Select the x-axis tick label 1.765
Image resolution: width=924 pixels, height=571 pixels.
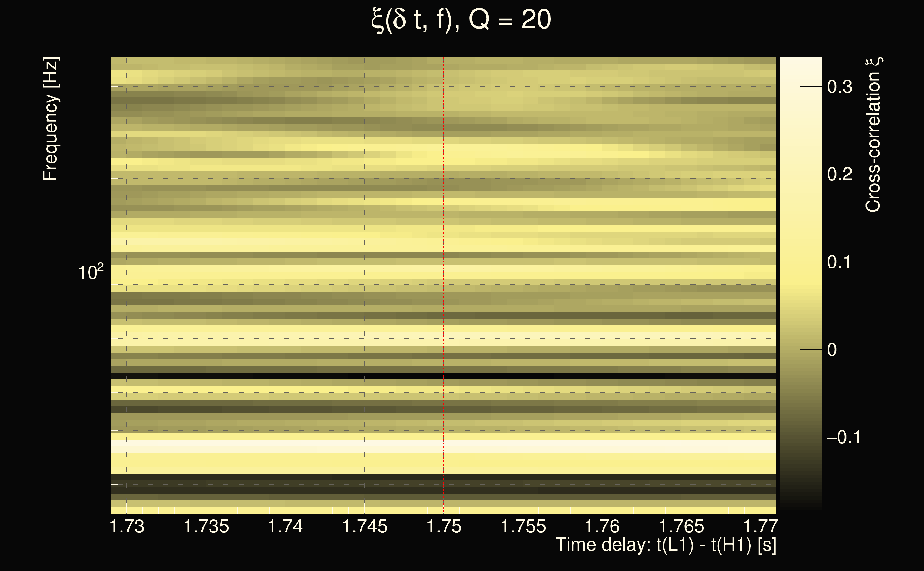pos(682,526)
